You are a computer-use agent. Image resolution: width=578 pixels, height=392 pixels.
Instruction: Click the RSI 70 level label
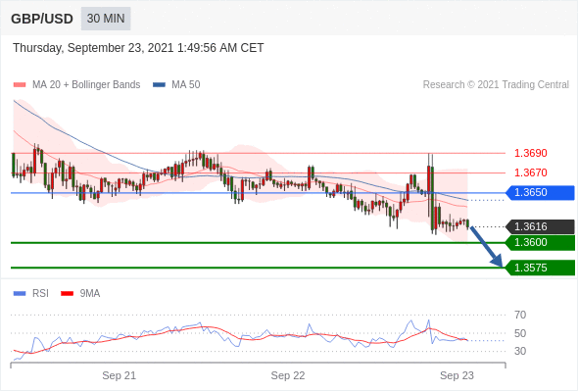pos(520,315)
